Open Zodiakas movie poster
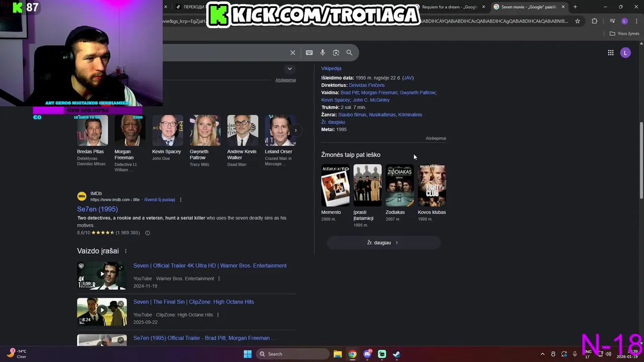This screenshot has height=362, width=644. pos(399,186)
